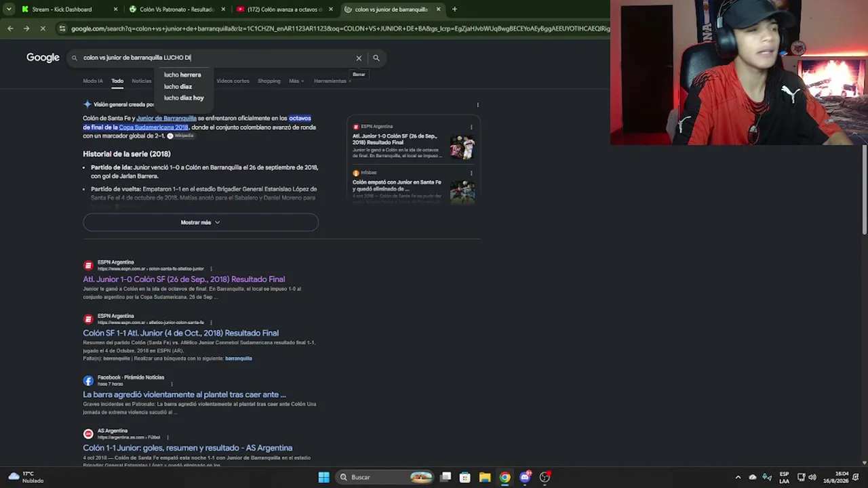Open the Shopping results tab
Screen dimensions: 868x488
269,81
